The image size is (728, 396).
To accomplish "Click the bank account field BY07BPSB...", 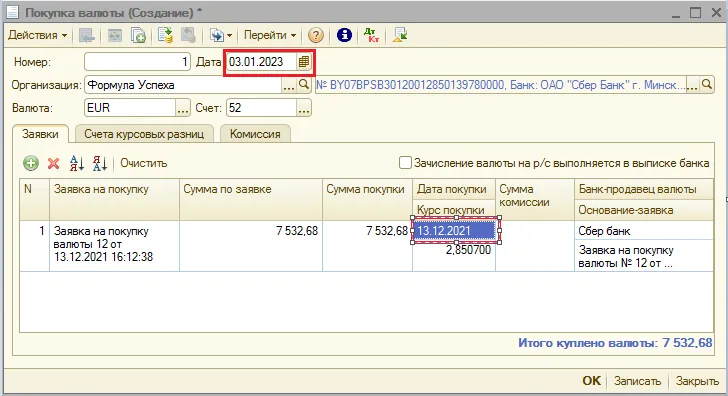I will (x=500, y=85).
